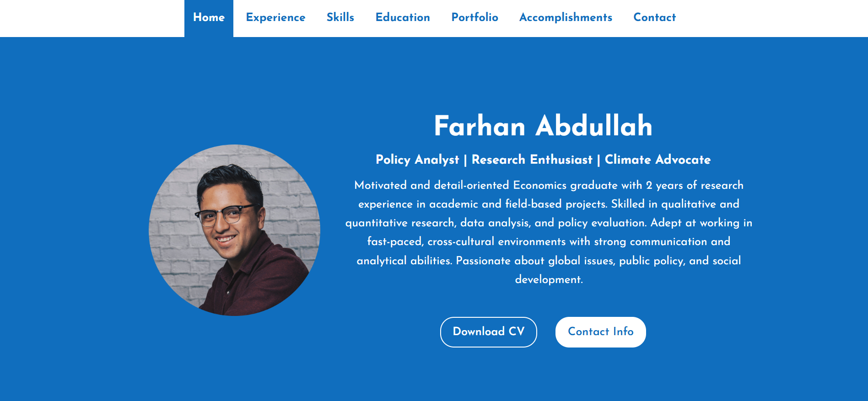Click the Contact Info button
This screenshot has width=868, height=401.
click(601, 332)
